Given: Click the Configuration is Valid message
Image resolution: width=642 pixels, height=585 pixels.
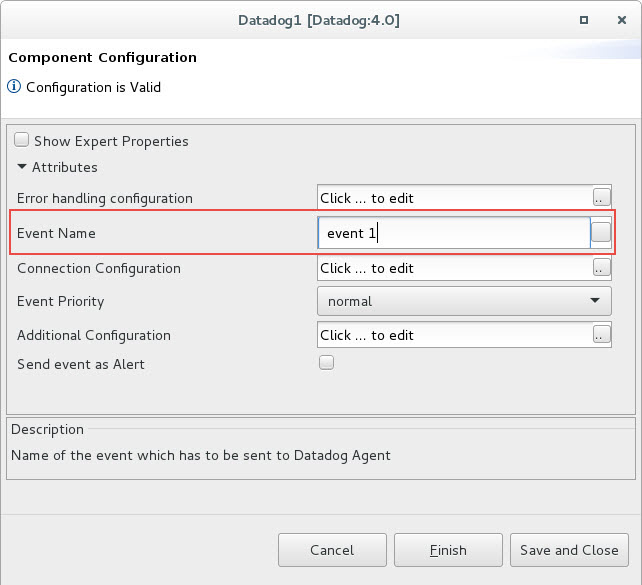Looking at the screenshot, I should click(93, 87).
